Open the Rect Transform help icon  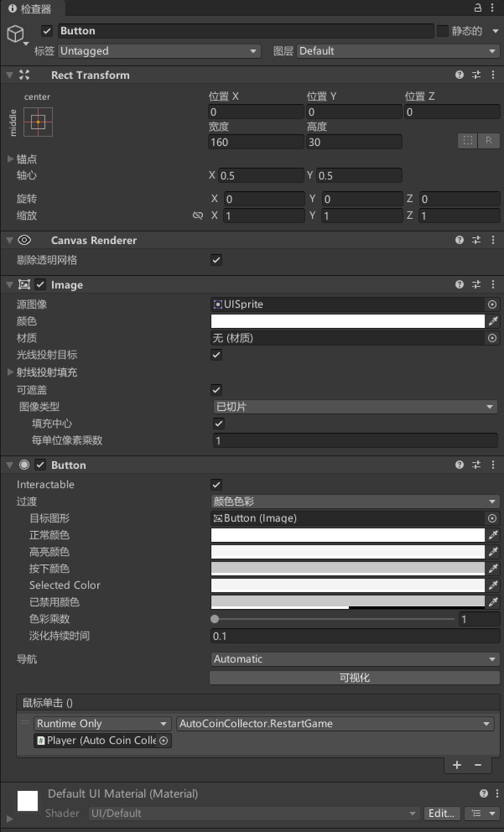460,75
